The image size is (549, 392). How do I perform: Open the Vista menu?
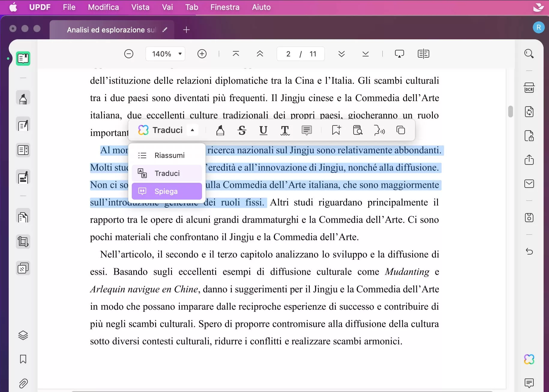click(x=140, y=7)
